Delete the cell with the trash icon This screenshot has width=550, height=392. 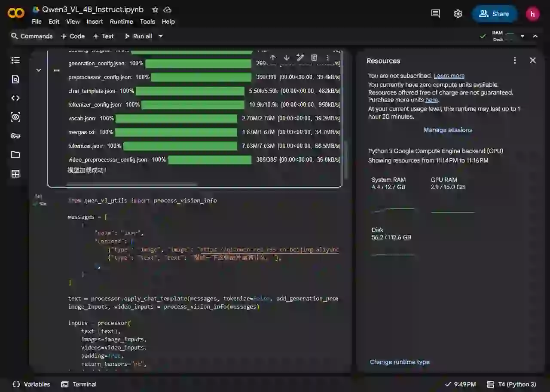(x=314, y=58)
